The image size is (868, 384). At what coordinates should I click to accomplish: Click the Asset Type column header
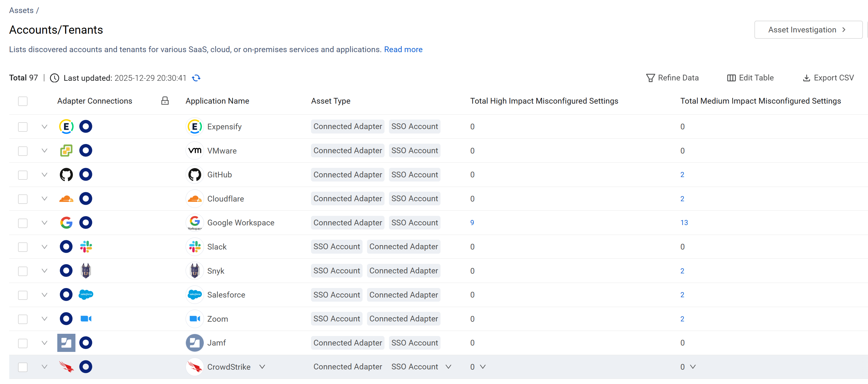[x=330, y=101]
